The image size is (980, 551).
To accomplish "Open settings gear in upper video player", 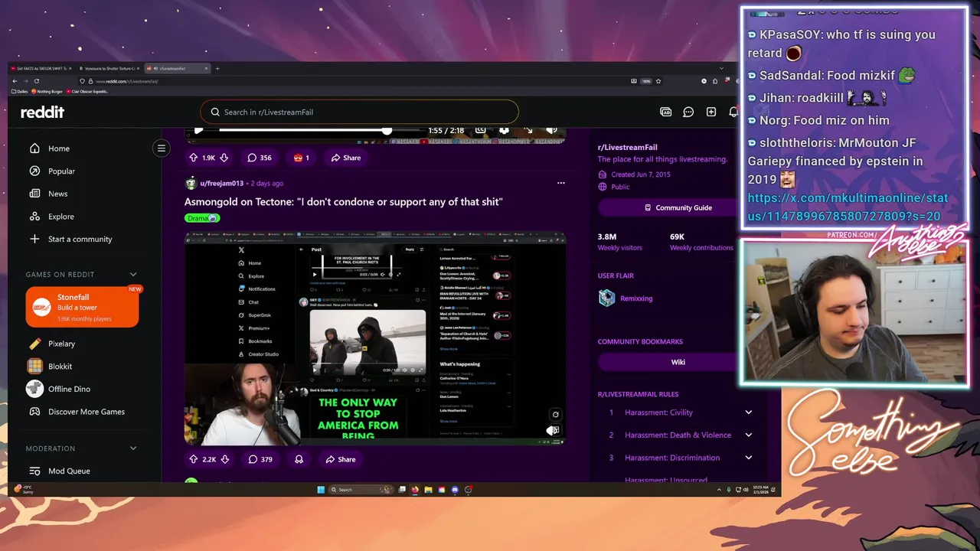I will click(x=504, y=130).
